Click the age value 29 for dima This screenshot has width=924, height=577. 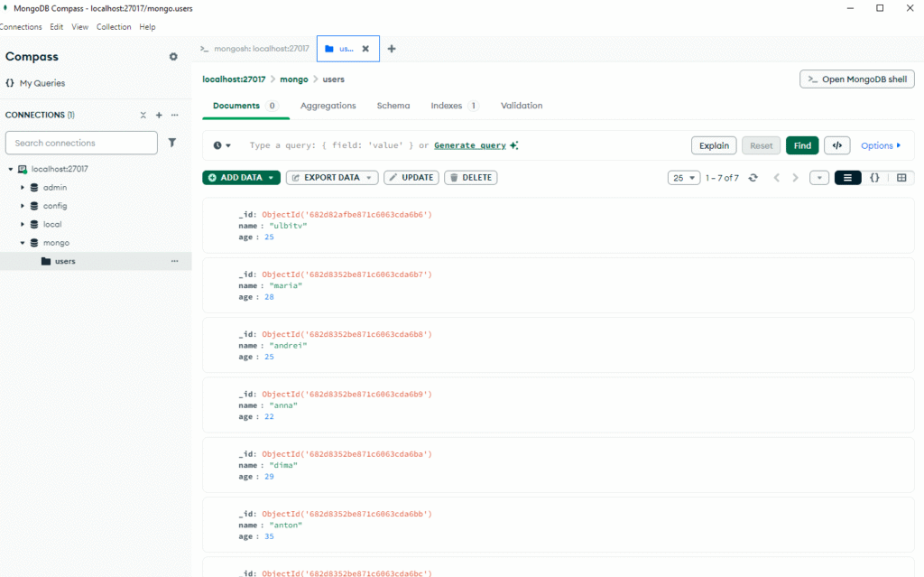[269, 477]
